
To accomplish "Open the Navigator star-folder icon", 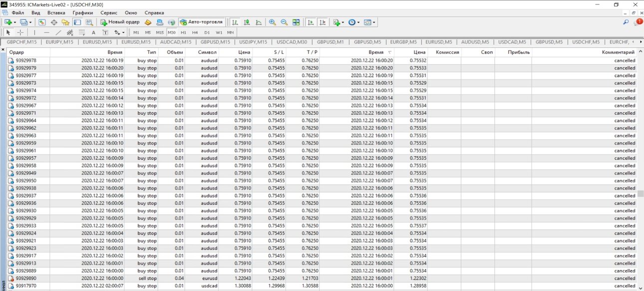I will 65,22.
